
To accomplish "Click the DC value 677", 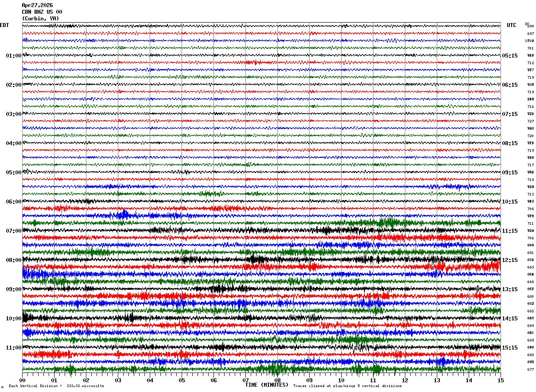I will [530, 369].
